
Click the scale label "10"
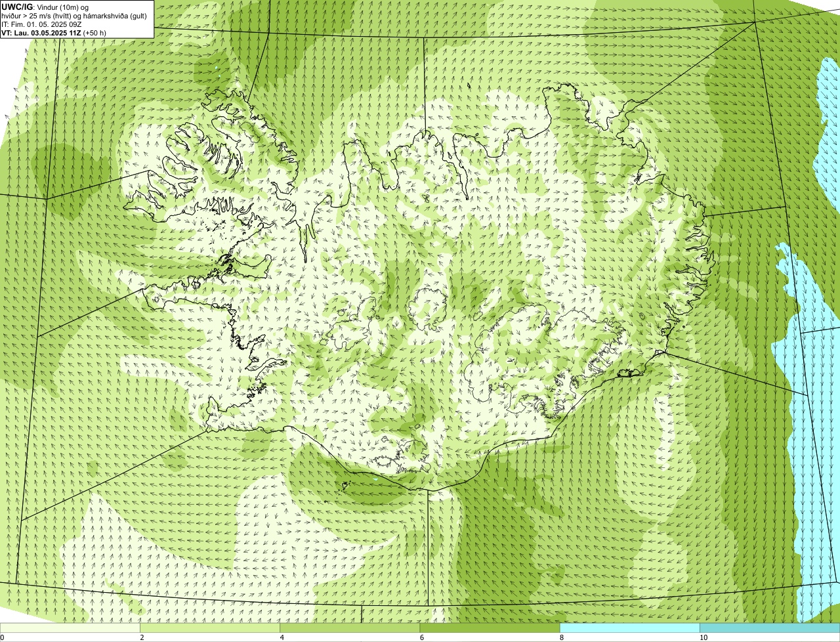point(703,637)
